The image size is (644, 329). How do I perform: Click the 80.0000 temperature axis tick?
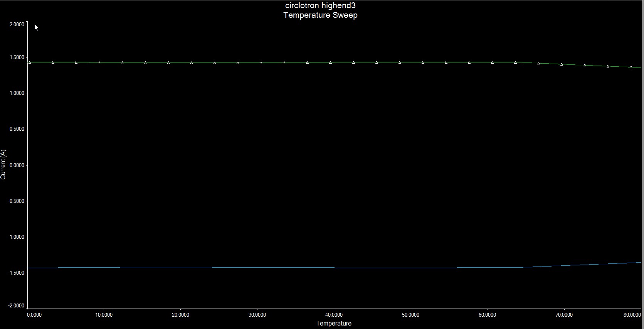pyautogui.click(x=632, y=315)
